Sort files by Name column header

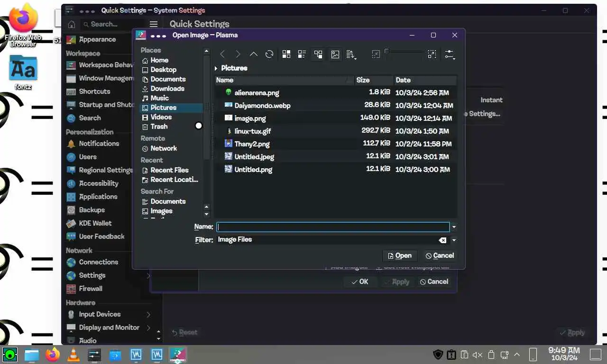pyautogui.click(x=285, y=80)
